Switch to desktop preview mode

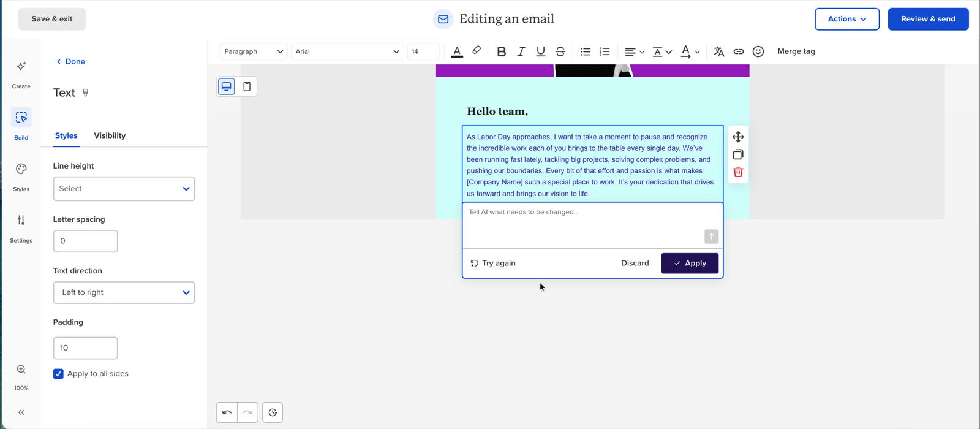tap(227, 86)
